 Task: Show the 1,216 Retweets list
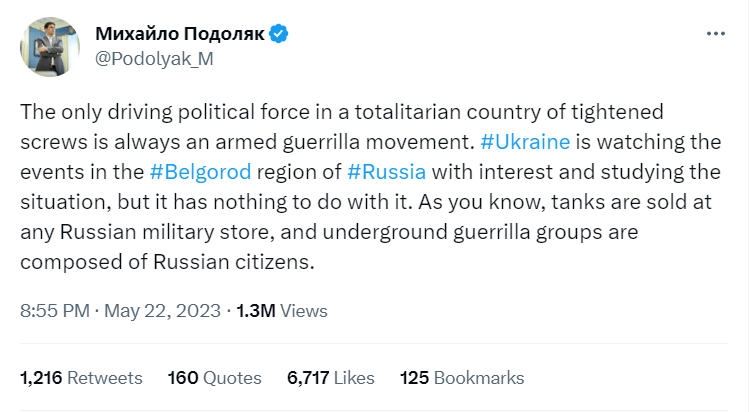click(81, 378)
